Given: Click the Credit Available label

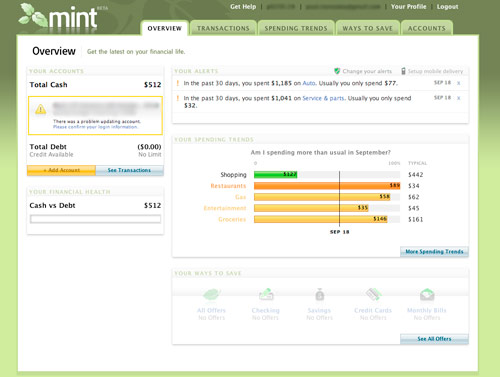Looking at the screenshot, I should pos(51,155).
